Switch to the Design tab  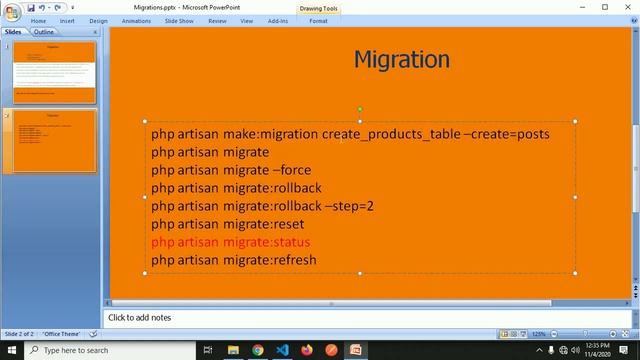coord(98,21)
